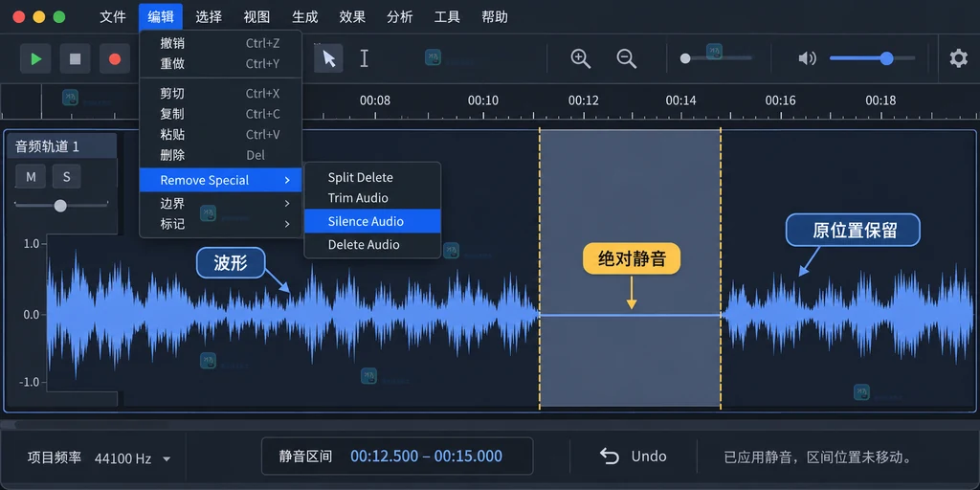Choose 复制 from the edit menu
The image size is (980, 490).
[x=221, y=114]
